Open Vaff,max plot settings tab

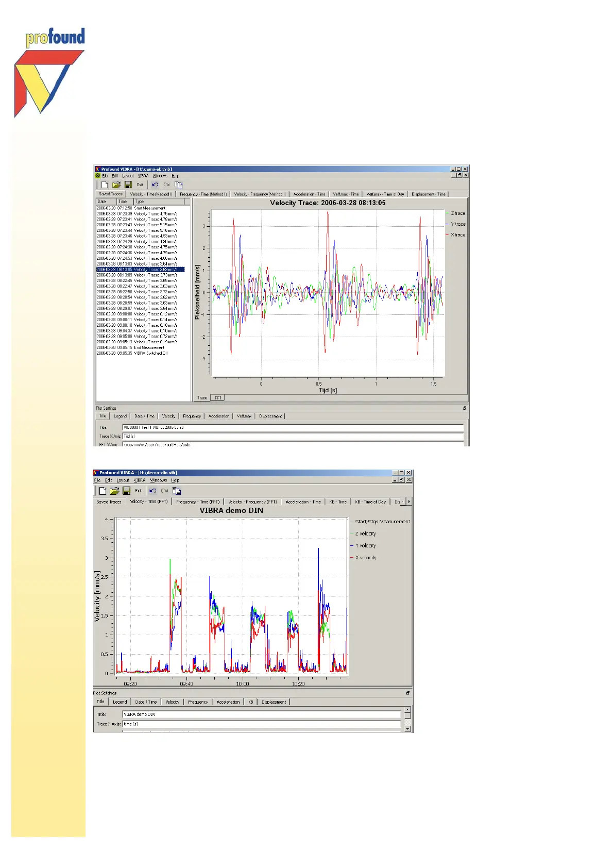(244, 416)
